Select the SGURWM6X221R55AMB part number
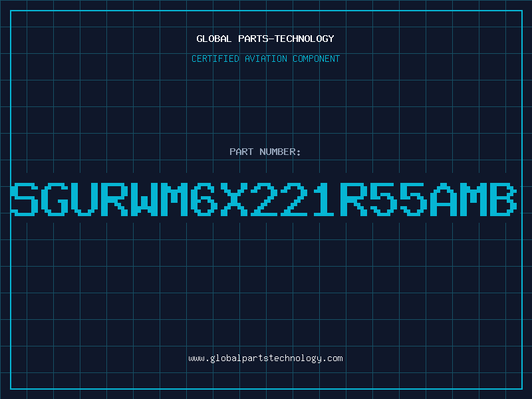This screenshot has height=399, width=532. point(264,199)
